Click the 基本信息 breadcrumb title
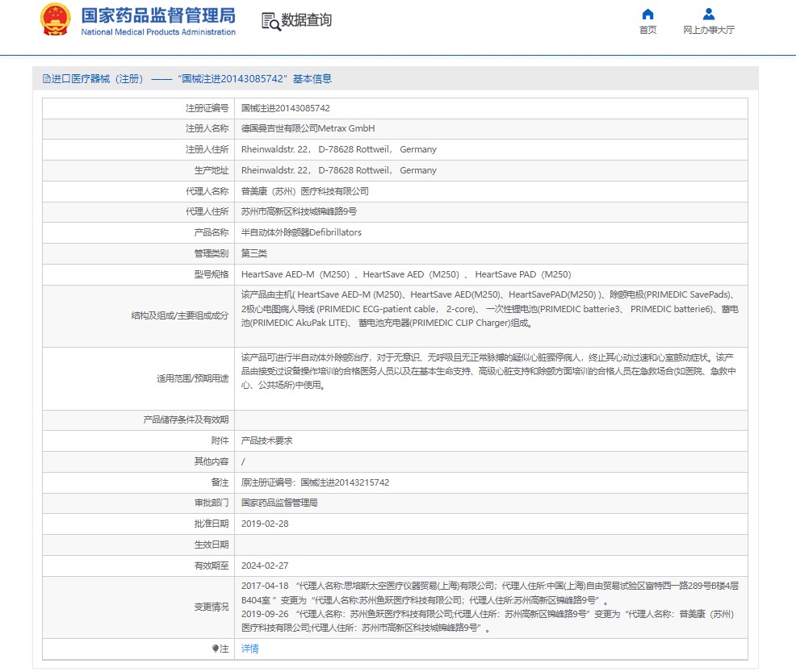This screenshot has height=672, width=796. 312,78
